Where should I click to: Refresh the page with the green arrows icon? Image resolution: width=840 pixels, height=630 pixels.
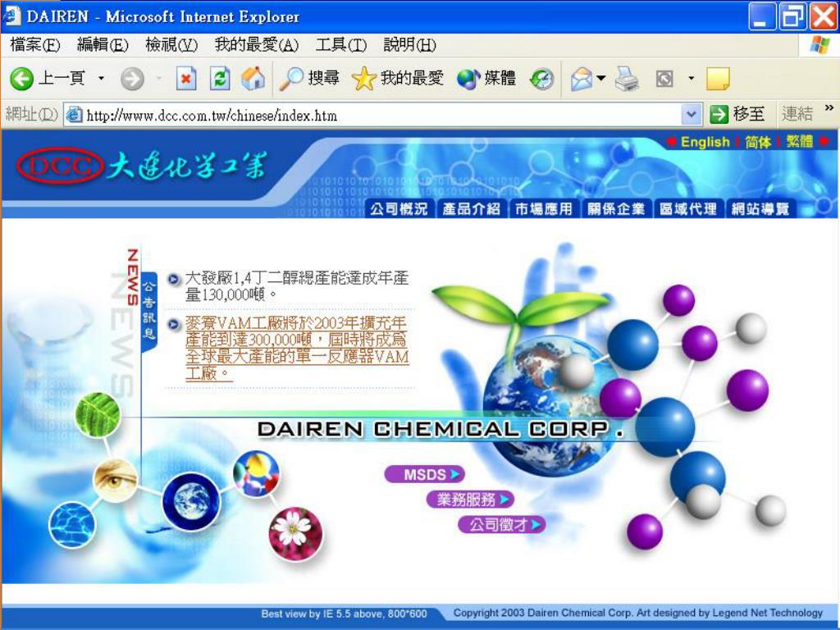(x=220, y=80)
